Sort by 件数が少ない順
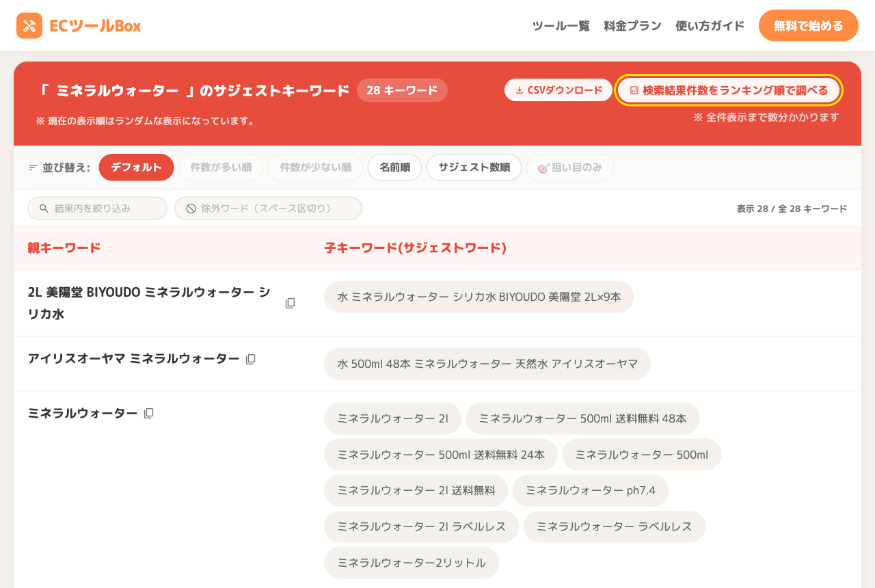 pyautogui.click(x=315, y=168)
